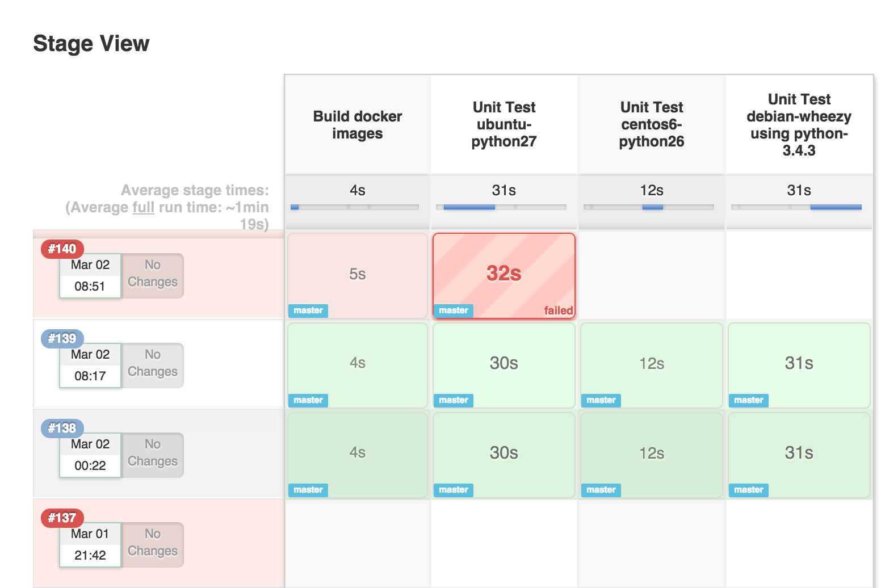Expand the 12s centos6-python26 stage of build #138
Screen dimensions: 881x588
pos(651,453)
